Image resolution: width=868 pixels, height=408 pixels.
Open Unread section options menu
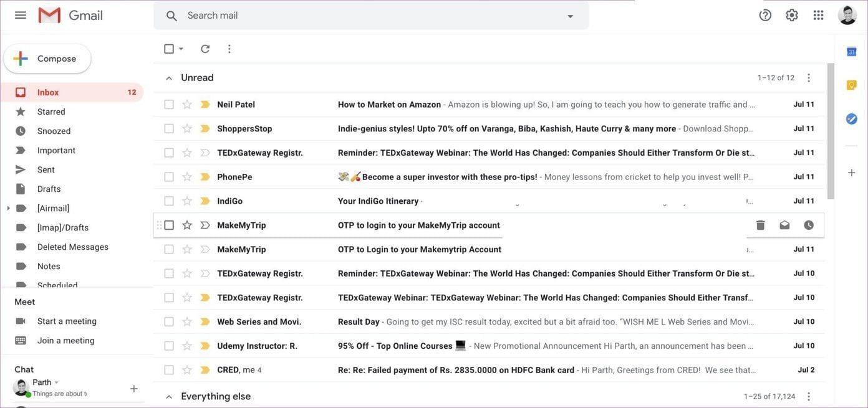pos(809,78)
